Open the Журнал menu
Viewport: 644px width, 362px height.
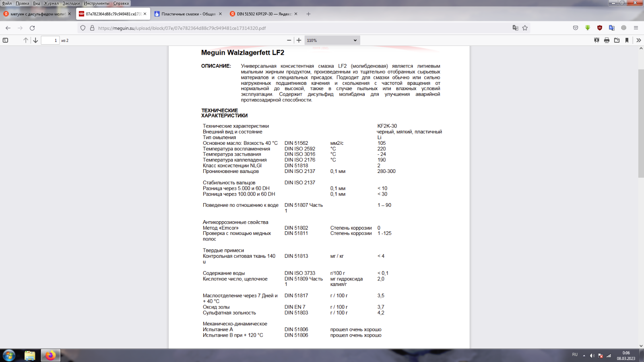point(51,3)
